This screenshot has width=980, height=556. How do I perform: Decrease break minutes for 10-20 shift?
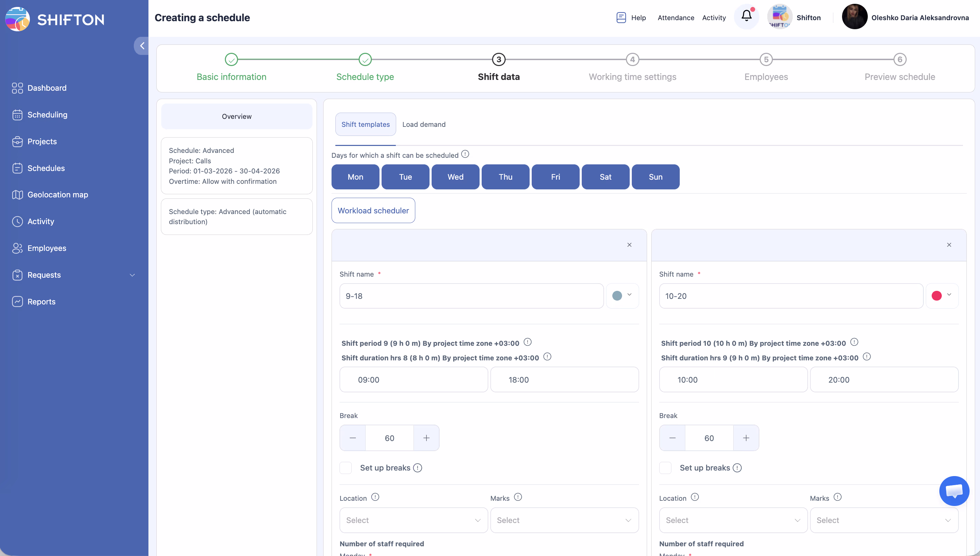click(672, 438)
